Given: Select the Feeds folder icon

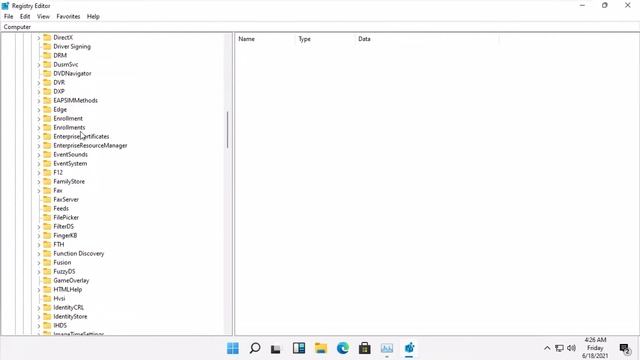Looking at the screenshot, I should [47, 208].
